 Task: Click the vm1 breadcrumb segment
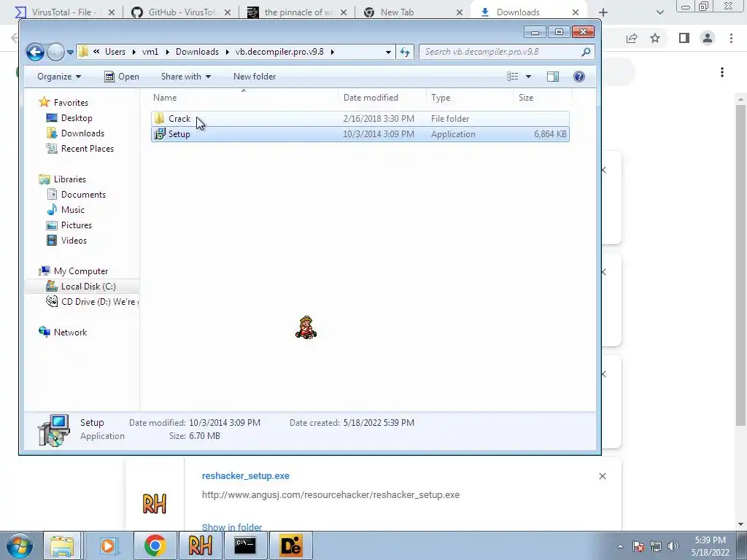tap(150, 52)
